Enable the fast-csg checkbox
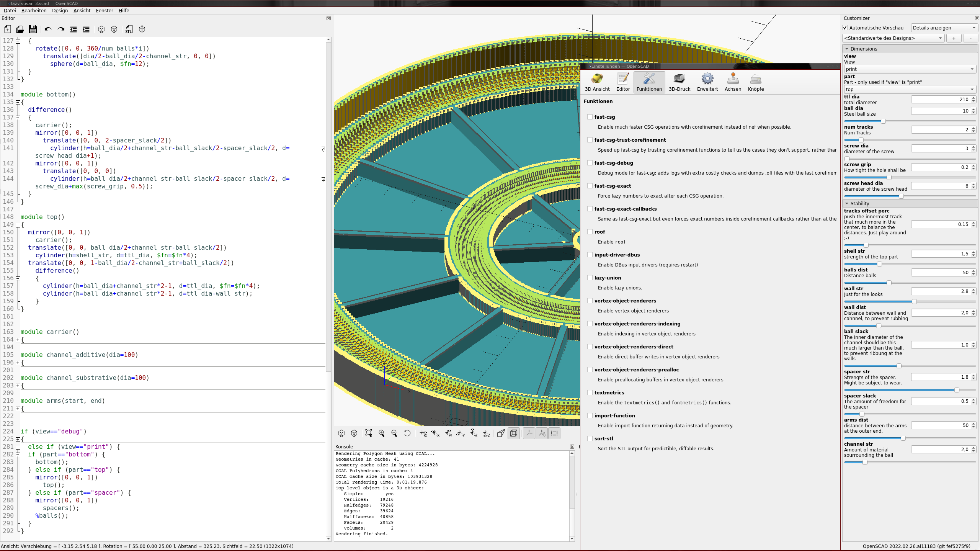Screen dimensions: 980x551 (590, 117)
